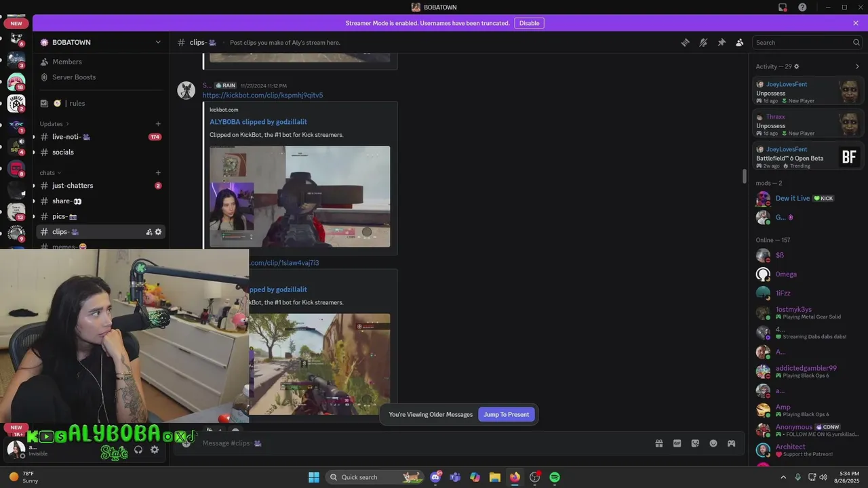Open member Amp profile
Screen dimensions: 868x488
807,410
